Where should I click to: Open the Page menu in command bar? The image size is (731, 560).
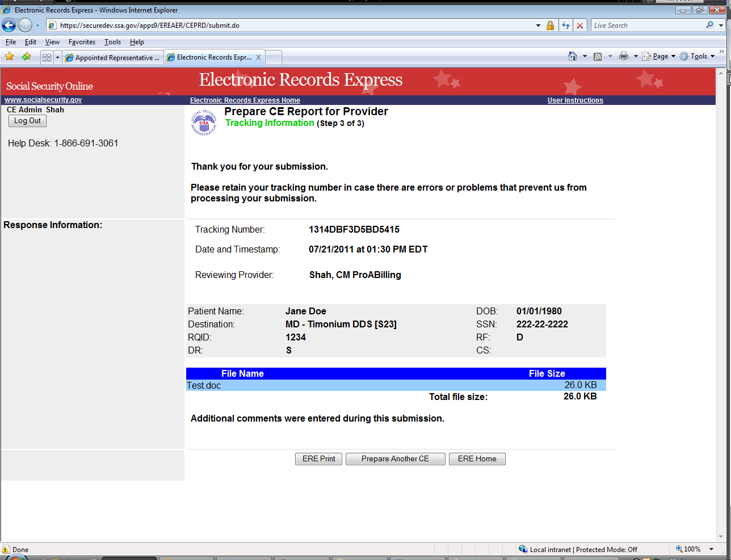coord(658,56)
